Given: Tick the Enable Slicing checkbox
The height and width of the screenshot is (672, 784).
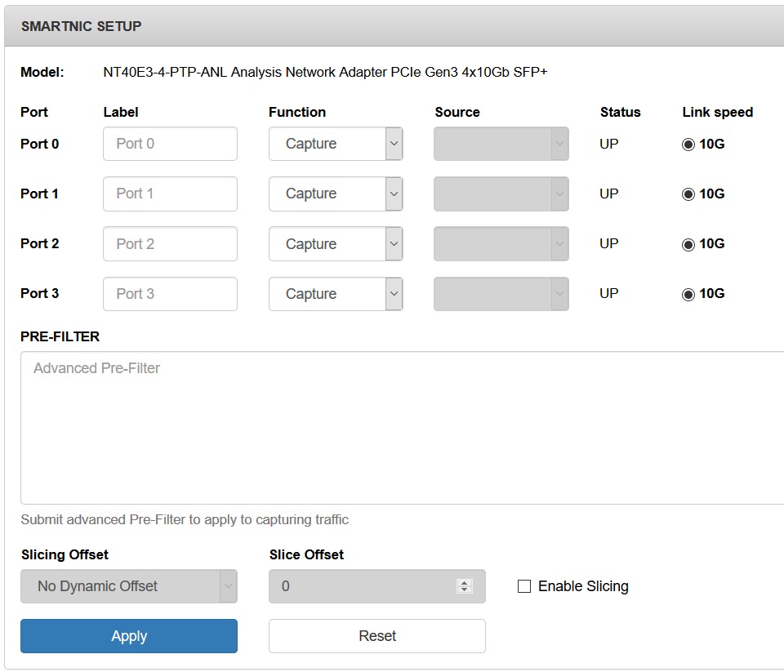Looking at the screenshot, I should [x=524, y=586].
